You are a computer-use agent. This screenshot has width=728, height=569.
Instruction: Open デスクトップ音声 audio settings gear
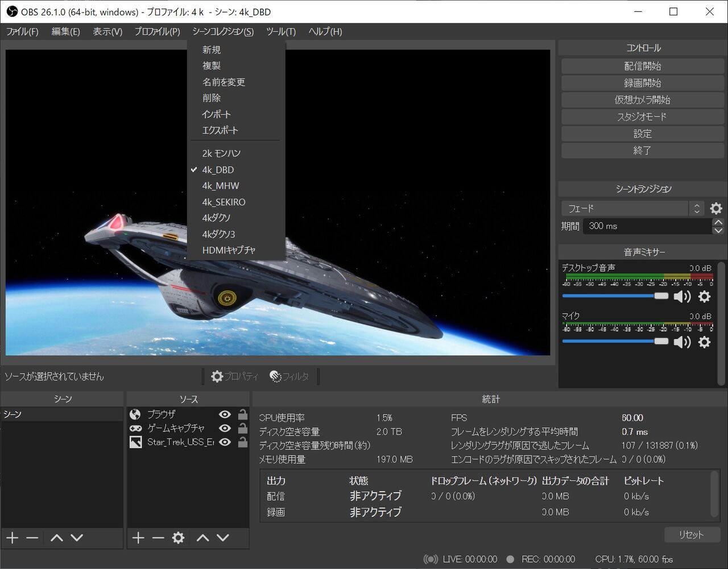(704, 296)
